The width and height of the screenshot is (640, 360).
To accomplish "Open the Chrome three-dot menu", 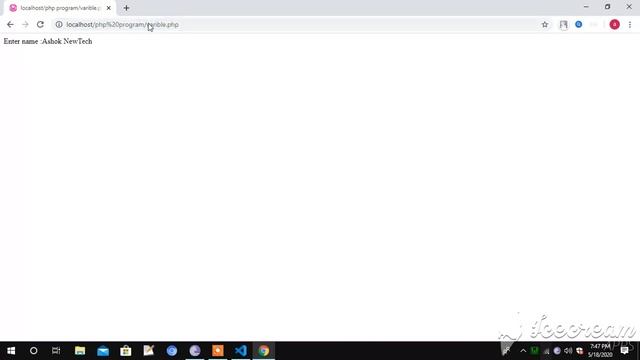I will 630,24.
